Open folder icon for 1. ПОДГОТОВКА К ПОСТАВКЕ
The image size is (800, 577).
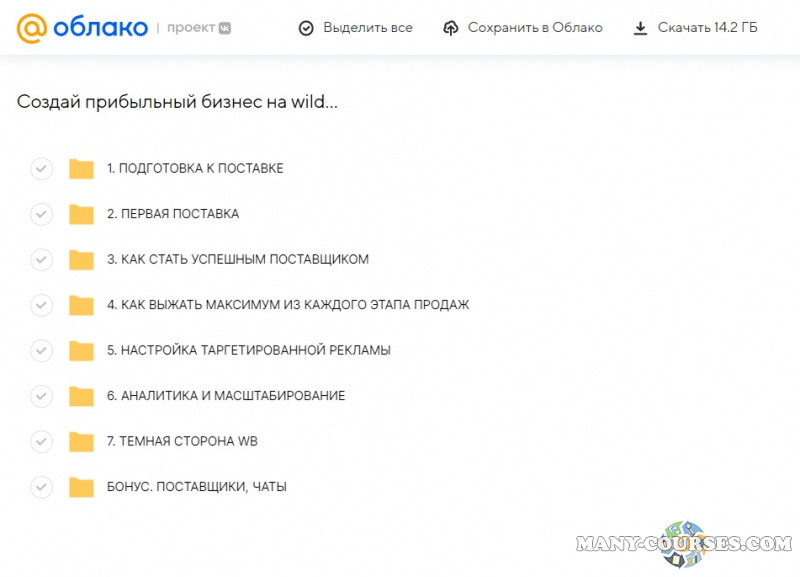[x=81, y=168]
